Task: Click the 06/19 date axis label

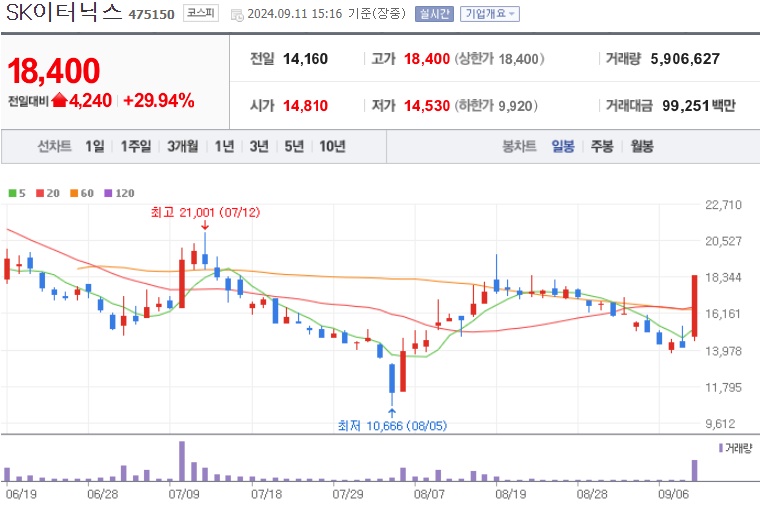Action: [x=21, y=494]
